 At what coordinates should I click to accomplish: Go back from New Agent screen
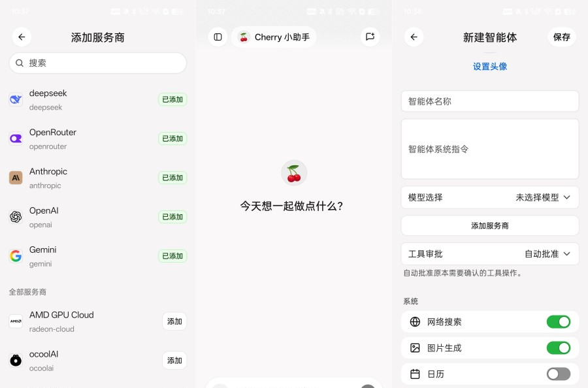414,37
